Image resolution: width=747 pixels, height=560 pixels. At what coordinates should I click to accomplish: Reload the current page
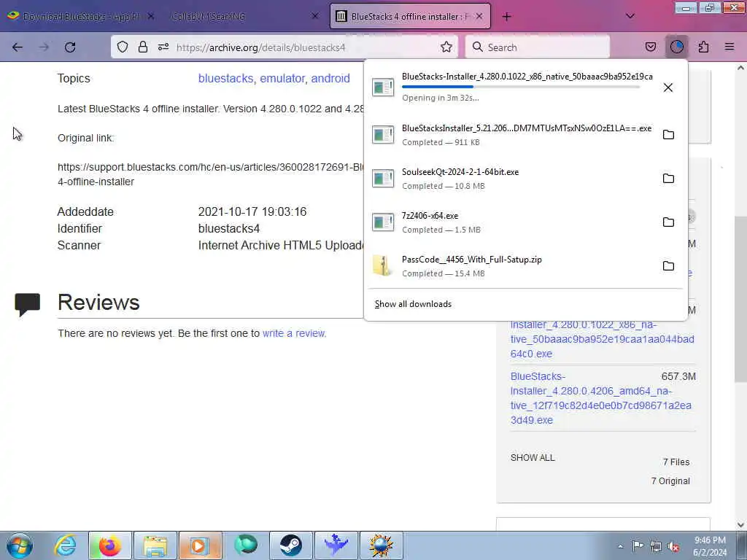click(70, 47)
